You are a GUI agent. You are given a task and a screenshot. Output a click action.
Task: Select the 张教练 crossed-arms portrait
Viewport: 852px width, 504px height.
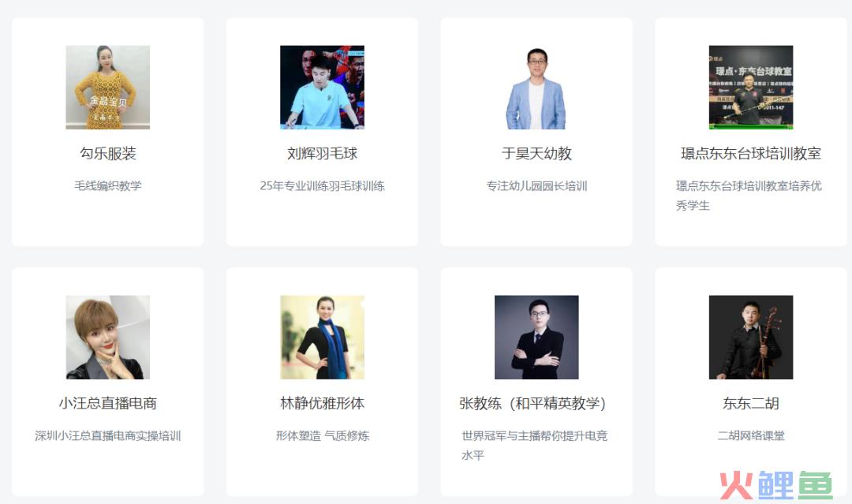tap(536, 338)
